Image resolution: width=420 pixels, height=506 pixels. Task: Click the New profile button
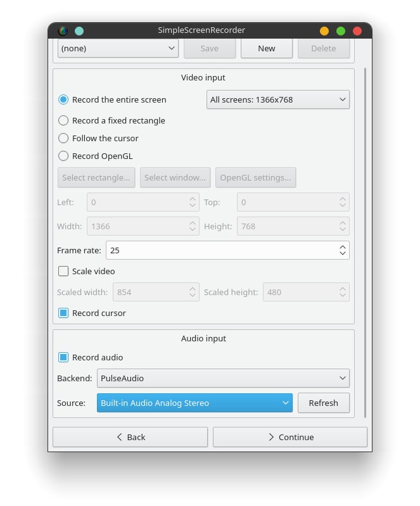click(267, 48)
